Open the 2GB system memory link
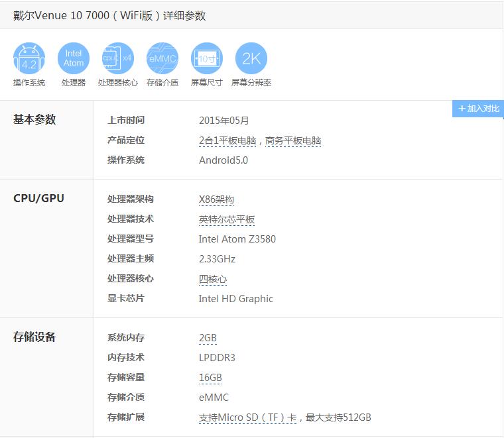 (208, 338)
